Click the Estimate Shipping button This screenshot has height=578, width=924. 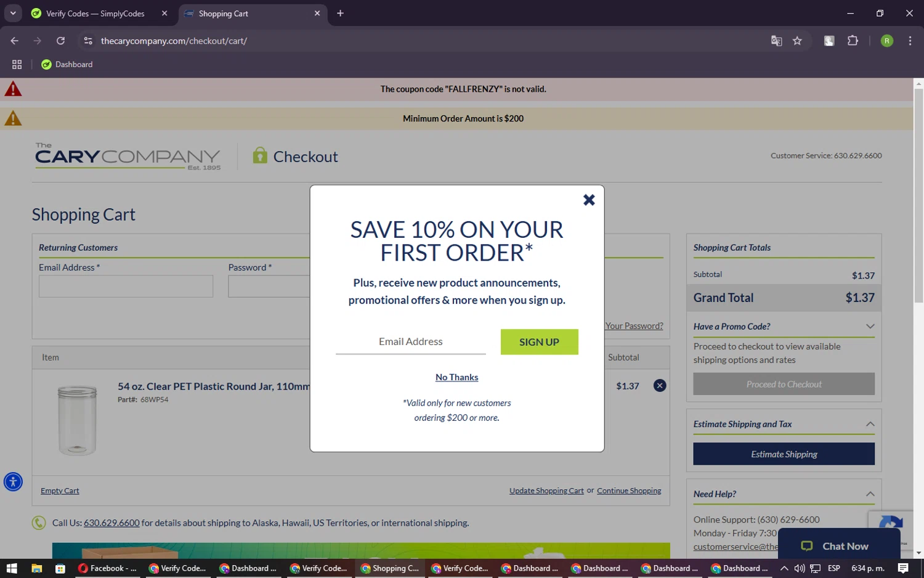(784, 454)
